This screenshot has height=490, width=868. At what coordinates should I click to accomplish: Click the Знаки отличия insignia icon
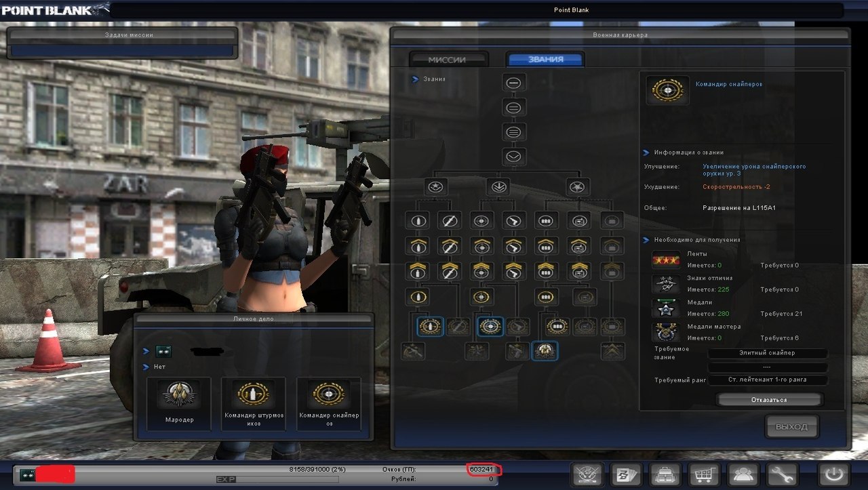point(666,285)
